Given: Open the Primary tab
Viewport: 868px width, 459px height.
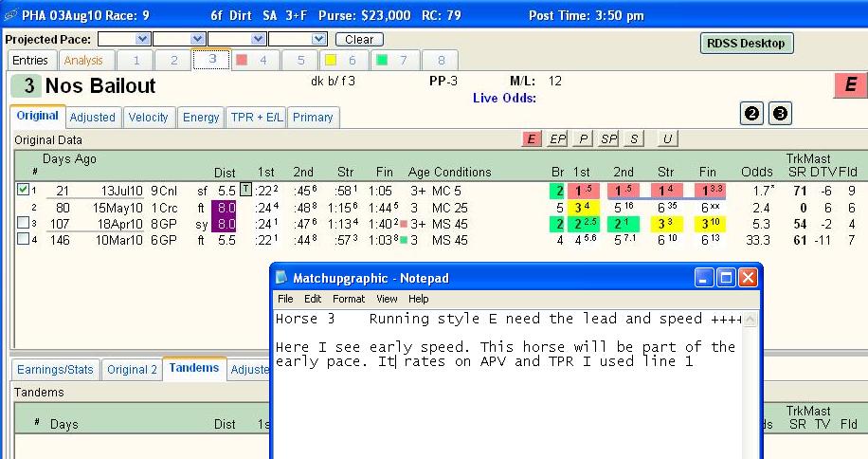Looking at the screenshot, I should tap(313, 118).
